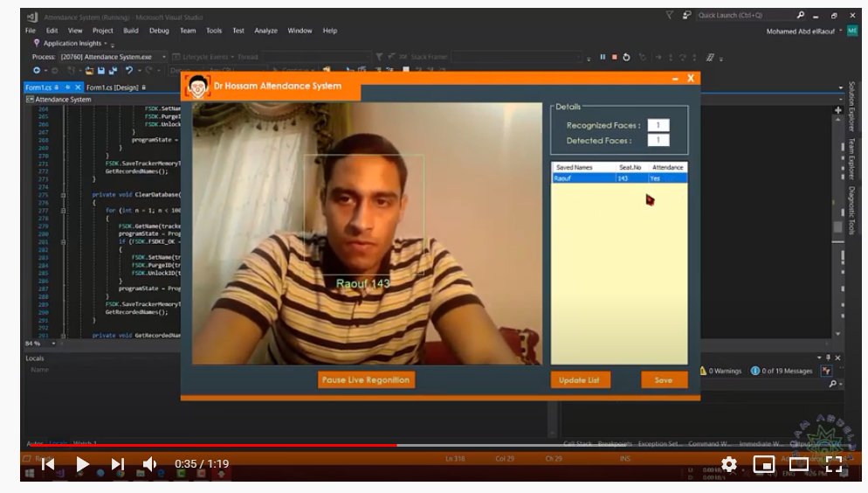Switch to the Form1.cs [Design] tab

coord(112,87)
